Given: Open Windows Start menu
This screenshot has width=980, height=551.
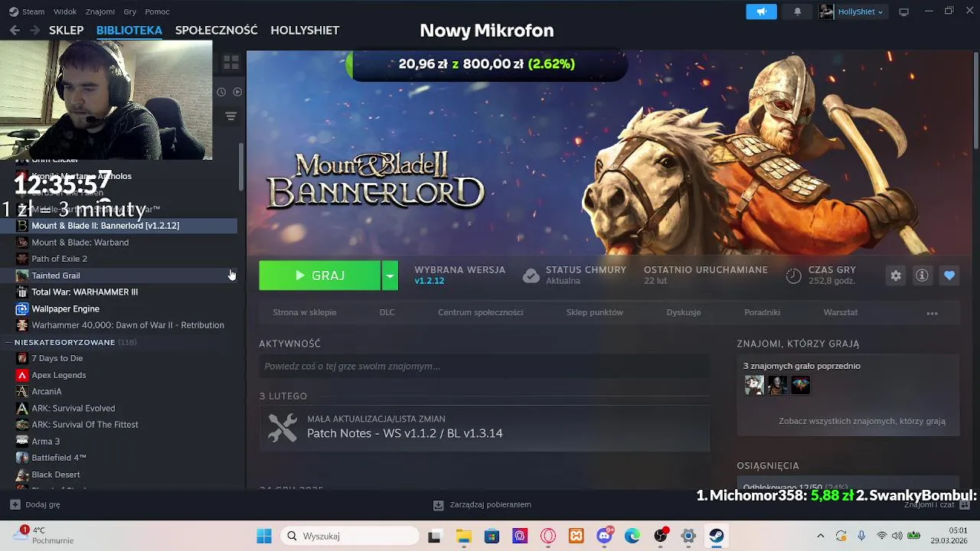Looking at the screenshot, I should pos(264,536).
